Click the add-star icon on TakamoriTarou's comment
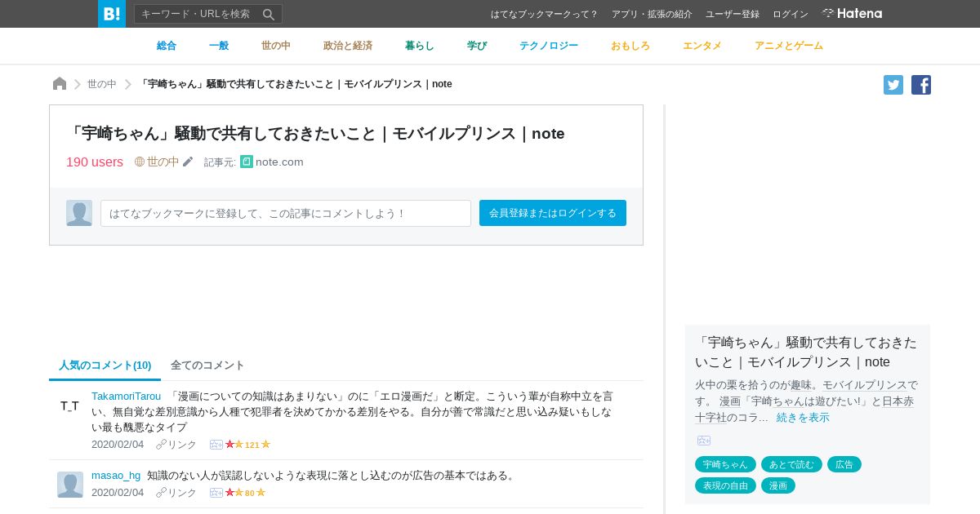The width and height of the screenshot is (980, 514). pyautogui.click(x=216, y=445)
